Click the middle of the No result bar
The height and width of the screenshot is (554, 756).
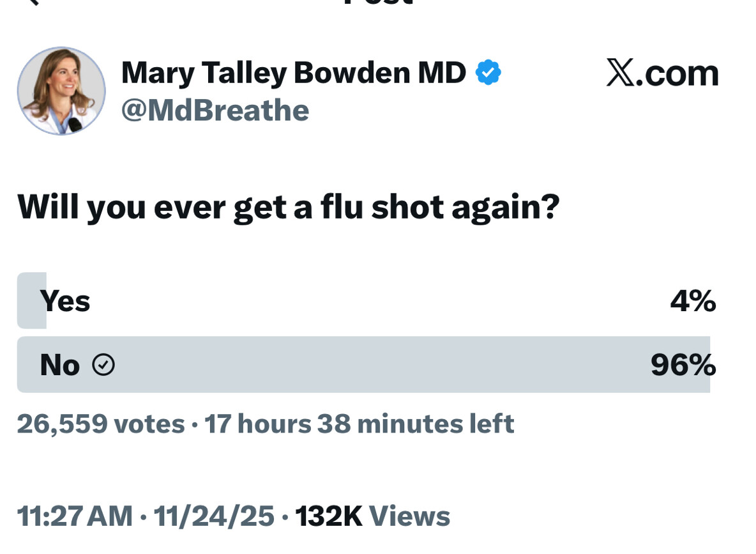tap(363, 365)
